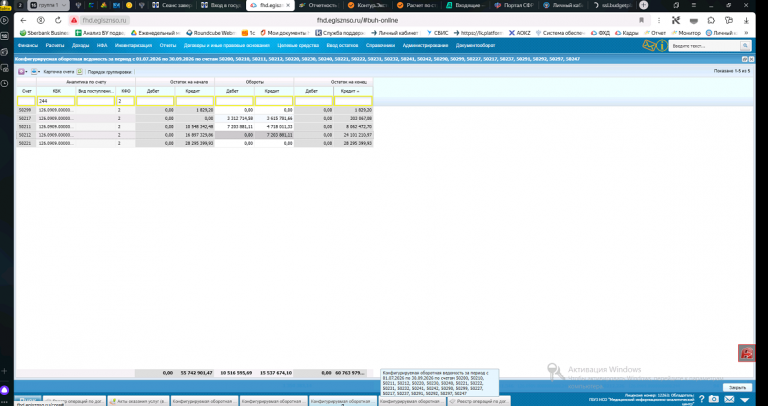Sort by the Кредит column under Остаток на конец
This screenshot has height=406, width=768.
pyautogui.click(x=353, y=91)
